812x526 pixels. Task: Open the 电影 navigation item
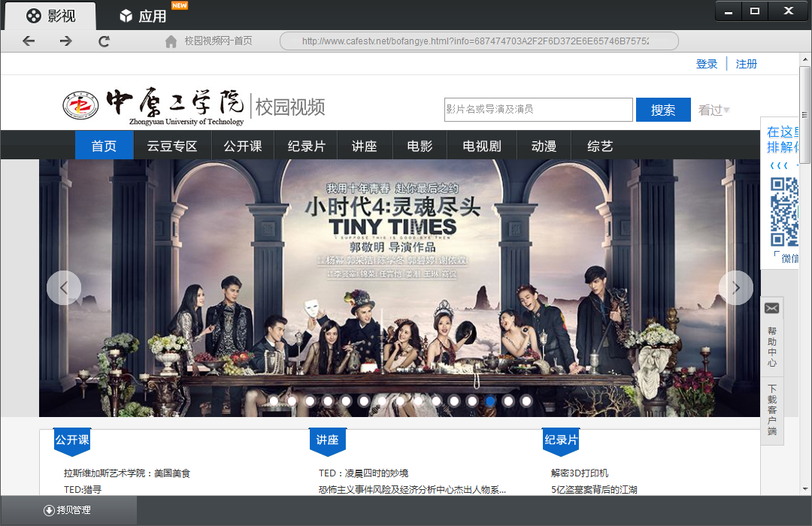tap(420, 146)
